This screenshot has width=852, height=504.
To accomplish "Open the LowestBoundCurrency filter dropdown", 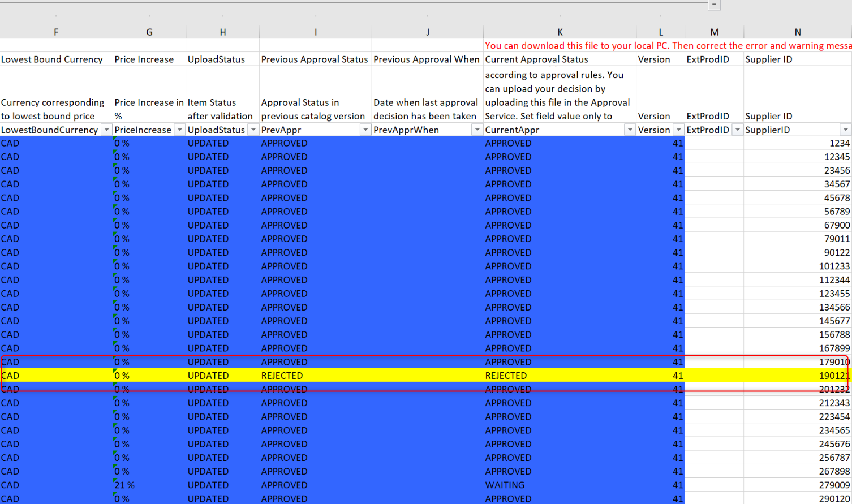I will tap(106, 130).
